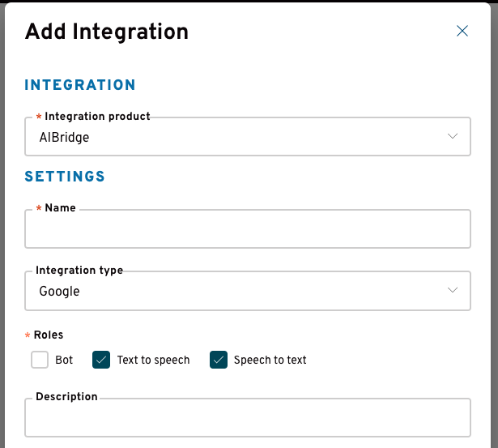Open the Integration type chevron

(453, 290)
